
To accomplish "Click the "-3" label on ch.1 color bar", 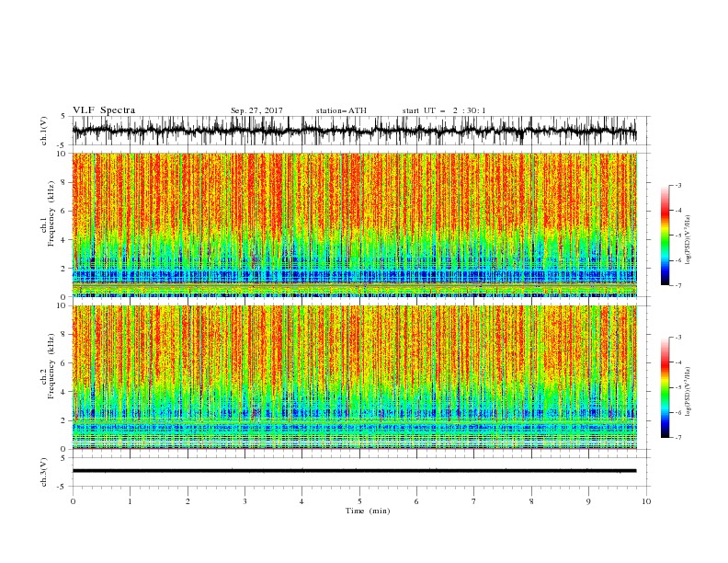I will point(678,185).
